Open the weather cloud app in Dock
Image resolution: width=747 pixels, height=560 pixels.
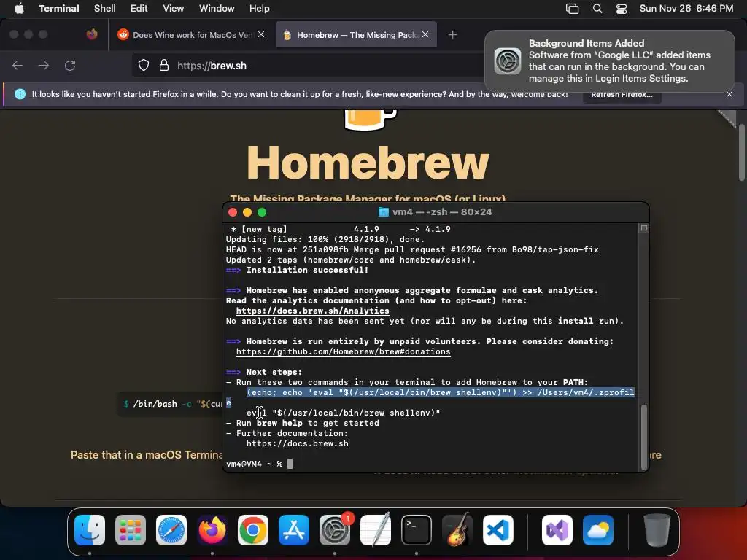point(598,529)
